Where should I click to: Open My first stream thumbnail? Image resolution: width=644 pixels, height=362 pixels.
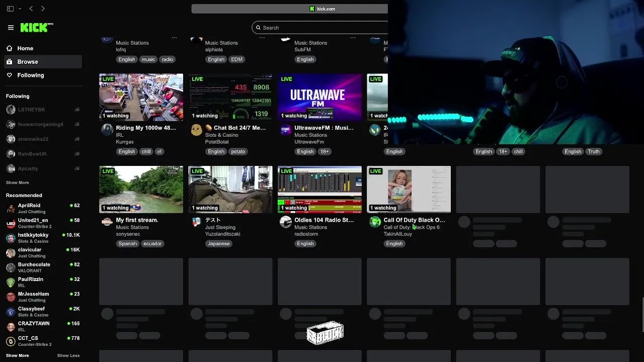(141, 190)
